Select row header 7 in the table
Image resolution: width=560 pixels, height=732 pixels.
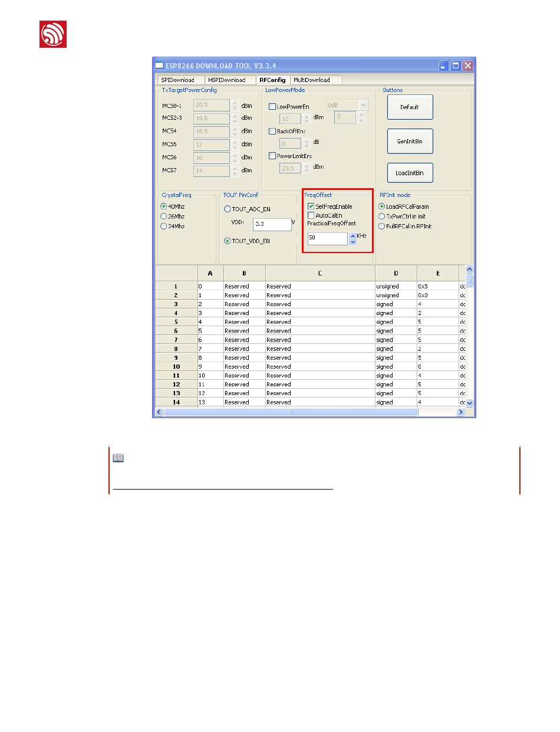[176, 340]
